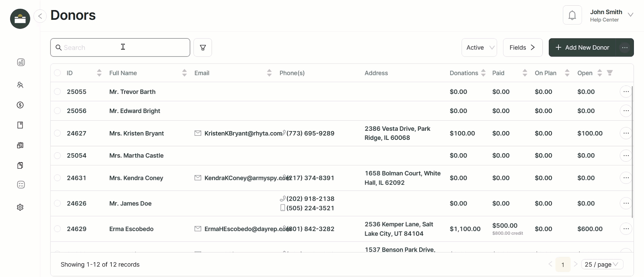Image resolution: width=644 pixels, height=277 pixels.
Task: Click address 2536 Kemper Lane, Salt Lake City
Action: click(399, 229)
